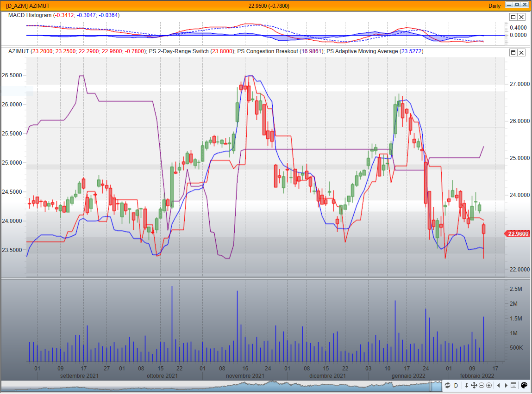
Task: Close the MACD Histogram panel
Action: click(521, 17)
